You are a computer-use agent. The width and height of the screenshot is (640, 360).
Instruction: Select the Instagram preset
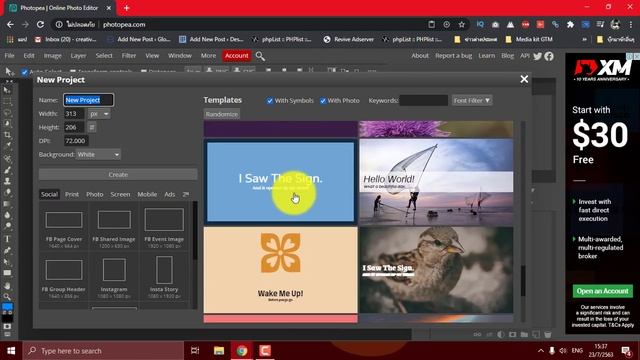point(114,277)
